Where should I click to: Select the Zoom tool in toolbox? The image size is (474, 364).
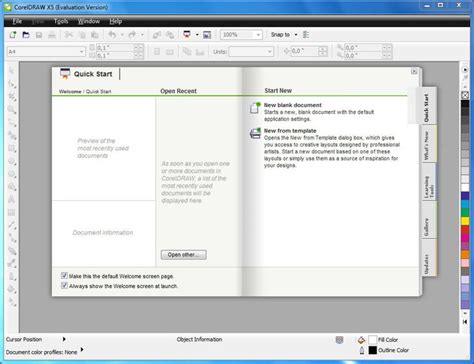(12, 109)
